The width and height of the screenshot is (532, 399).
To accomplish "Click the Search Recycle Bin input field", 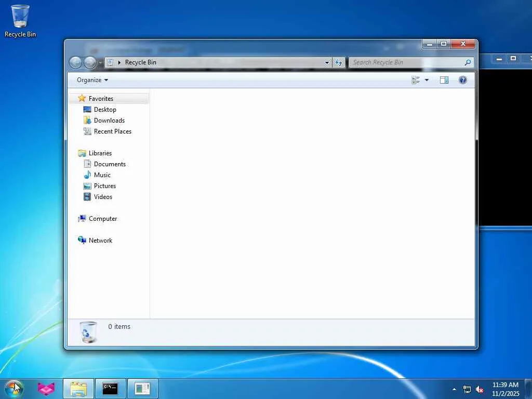I will [406, 62].
